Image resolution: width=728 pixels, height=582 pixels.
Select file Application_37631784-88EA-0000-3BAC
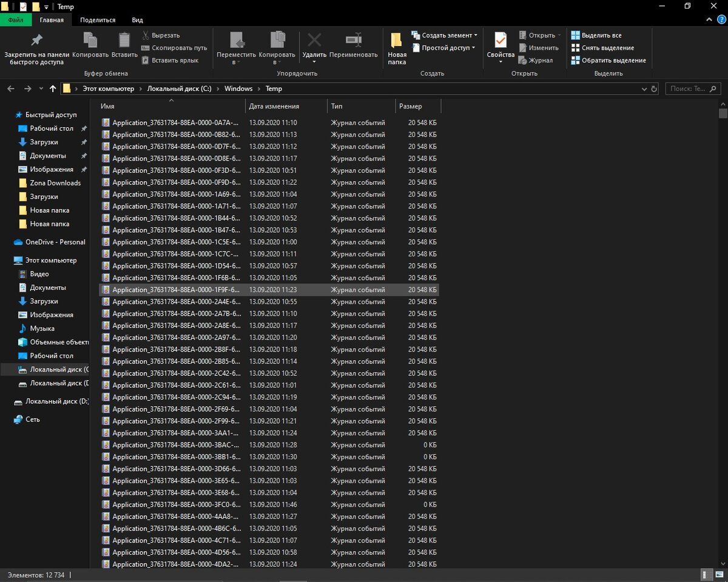[269, 445]
